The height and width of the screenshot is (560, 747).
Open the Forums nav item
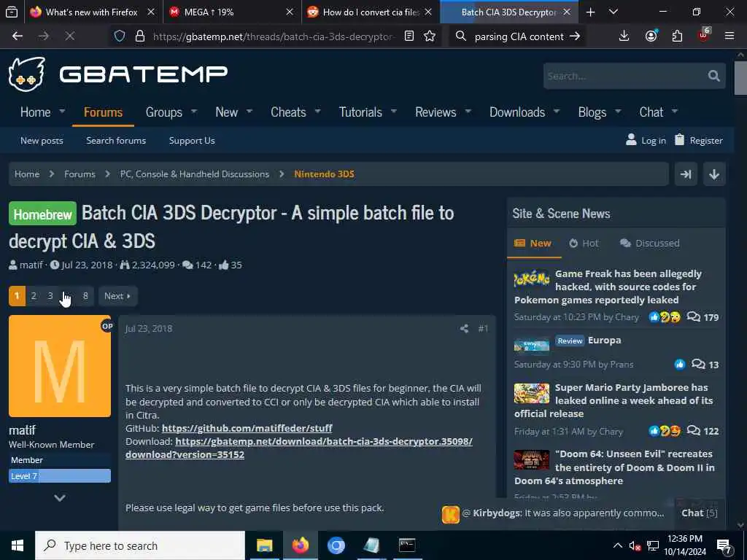tap(104, 112)
